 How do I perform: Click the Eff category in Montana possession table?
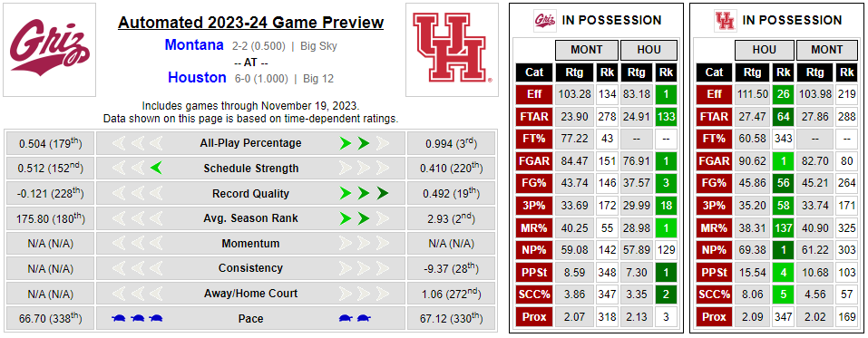[x=534, y=94]
